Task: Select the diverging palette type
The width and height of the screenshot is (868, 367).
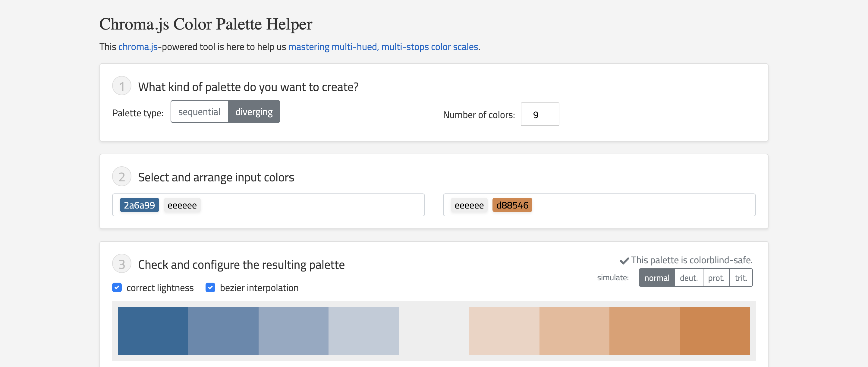Action: tap(253, 111)
